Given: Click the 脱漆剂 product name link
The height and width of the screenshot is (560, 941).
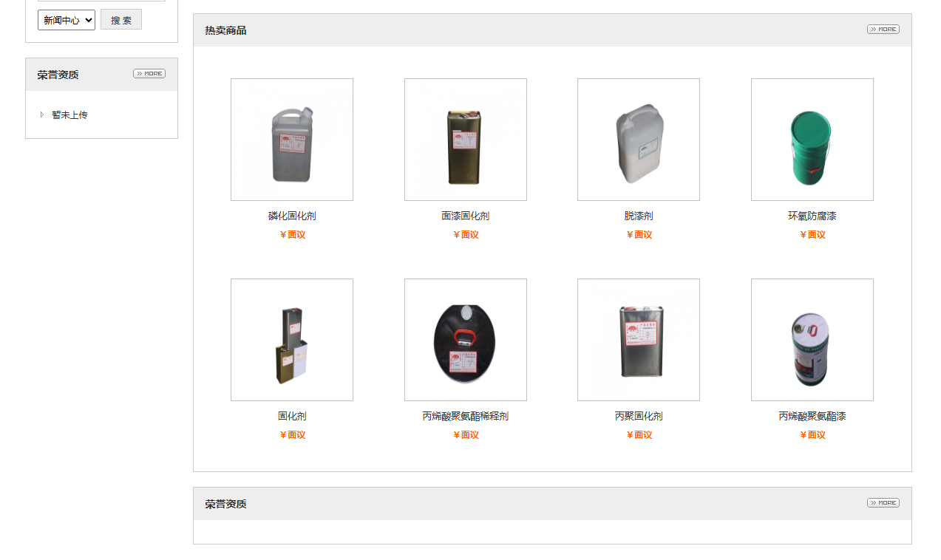Looking at the screenshot, I should [x=639, y=216].
